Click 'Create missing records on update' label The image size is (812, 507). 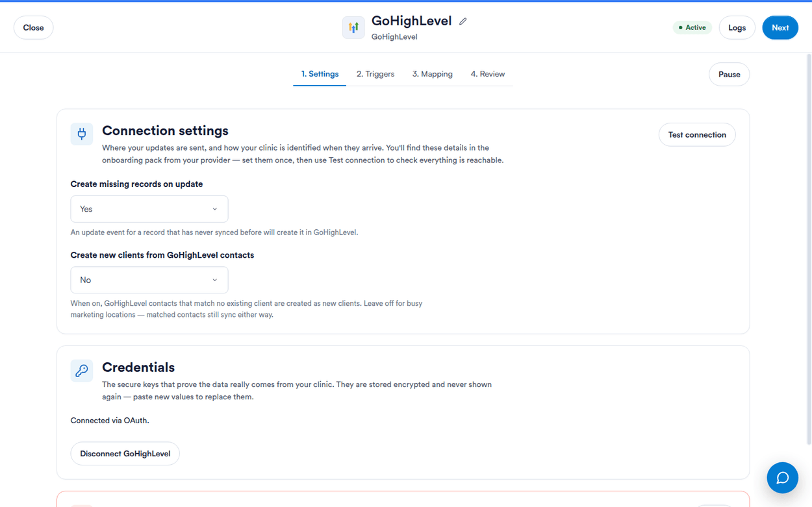136,184
